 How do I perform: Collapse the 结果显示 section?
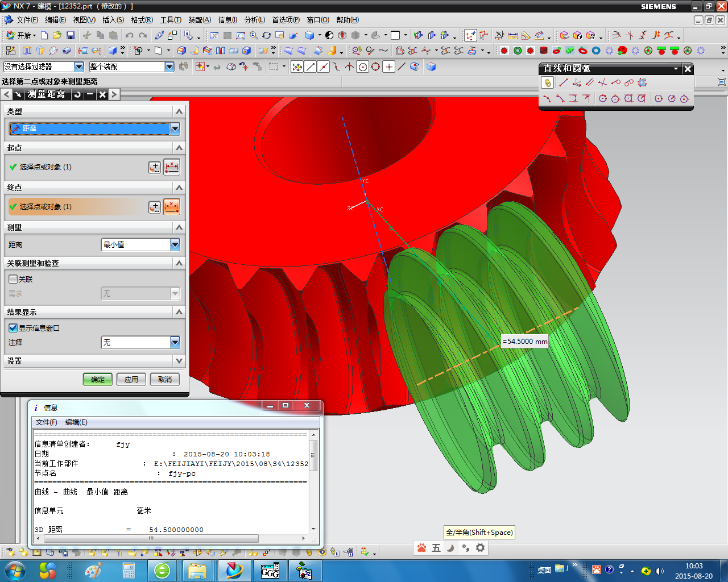(x=179, y=312)
